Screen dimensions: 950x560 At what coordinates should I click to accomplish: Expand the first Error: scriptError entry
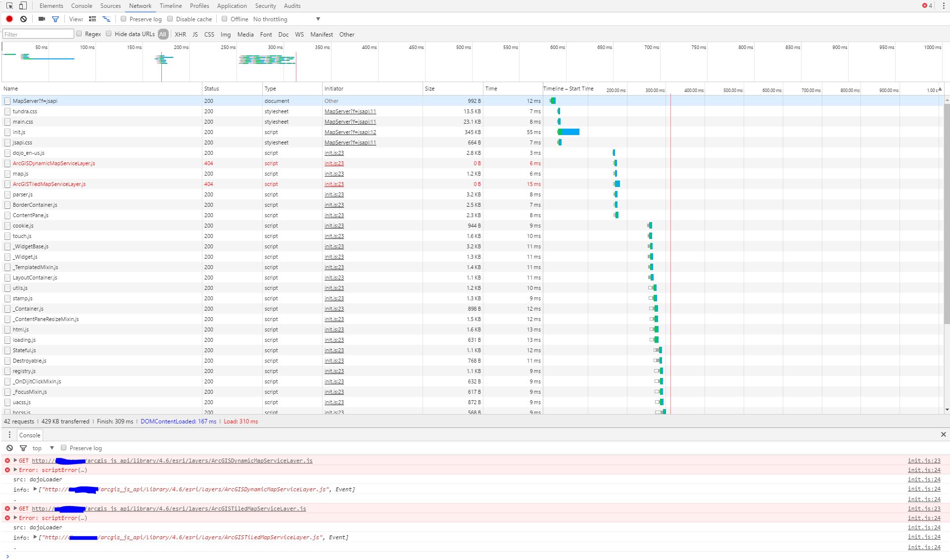pos(15,469)
